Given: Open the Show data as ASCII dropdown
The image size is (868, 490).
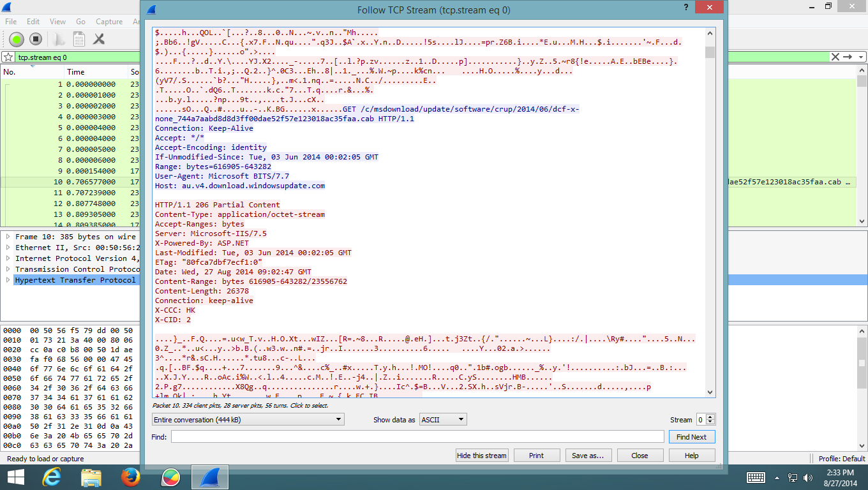Looking at the screenshot, I should pos(443,419).
